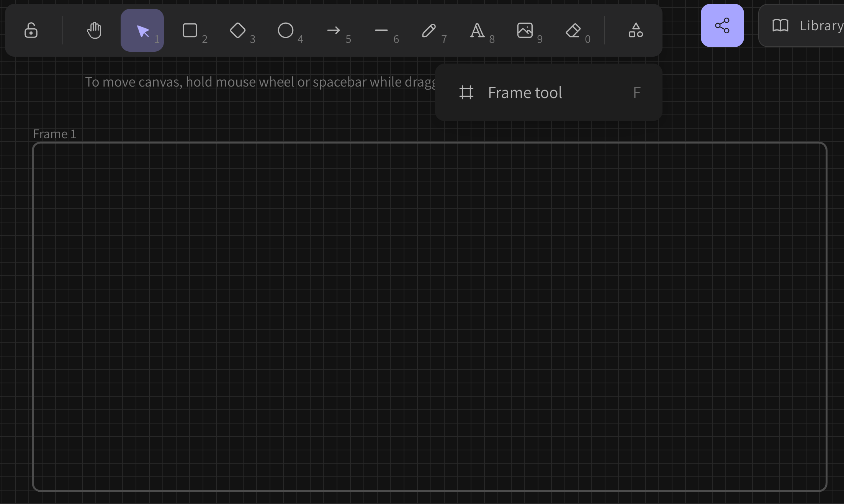The image size is (844, 504).
Task: Select the Hand panning tool
Action: 94,30
